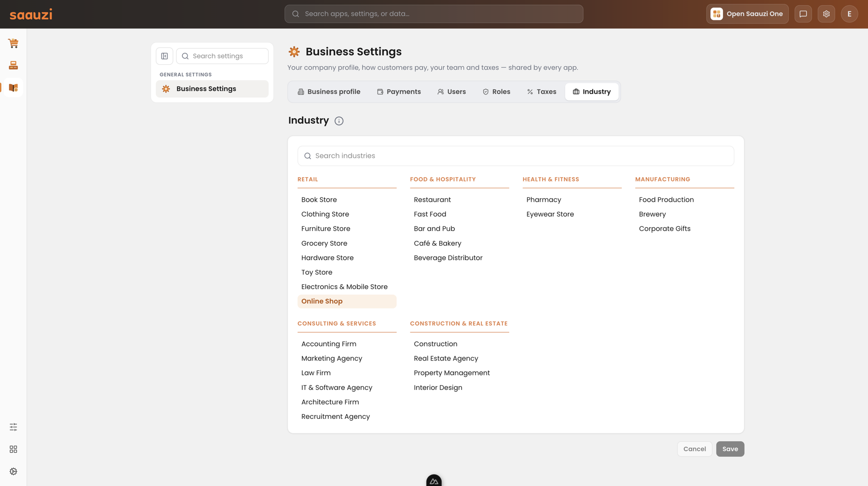Open the sliders preferences icon in sidebar
The width and height of the screenshot is (868, 486).
(x=14, y=427)
